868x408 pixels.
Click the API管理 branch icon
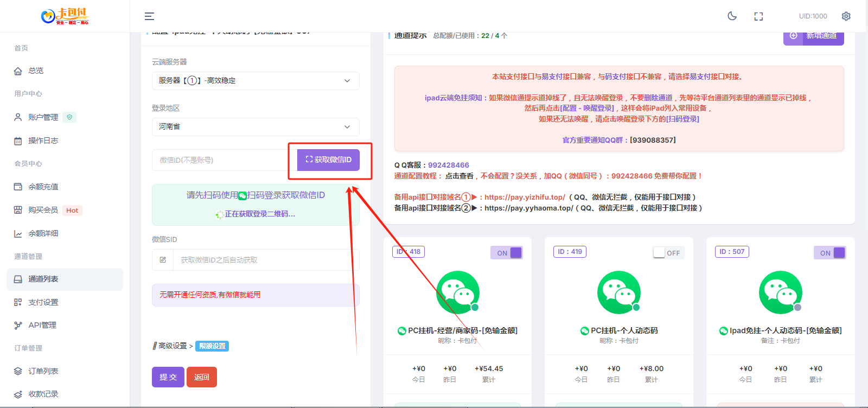click(x=18, y=326)
